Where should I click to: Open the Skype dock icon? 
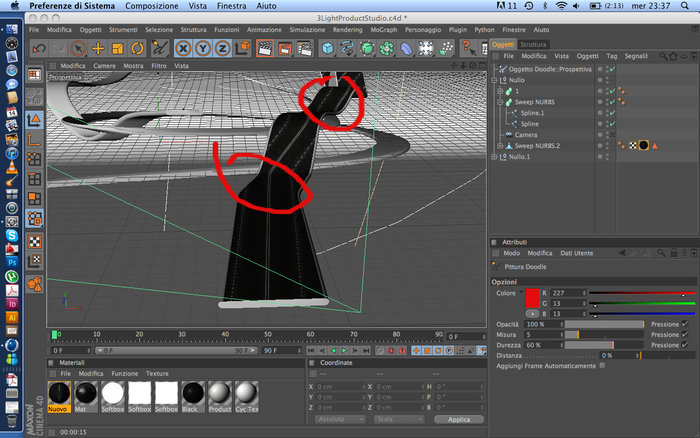coord(12,235)
